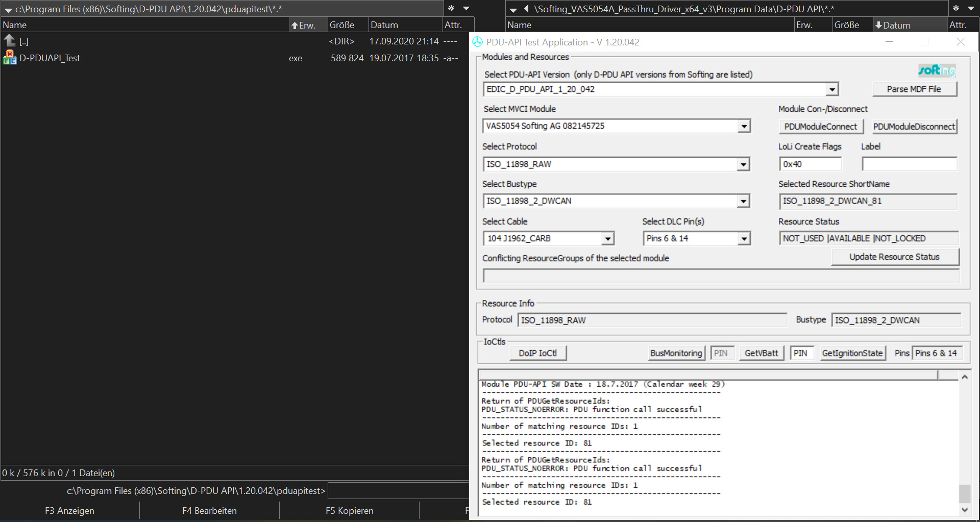Sort right panel by Größe column
Image resolution: width=980 pixels, height=522 pixels.
point(852,24)
